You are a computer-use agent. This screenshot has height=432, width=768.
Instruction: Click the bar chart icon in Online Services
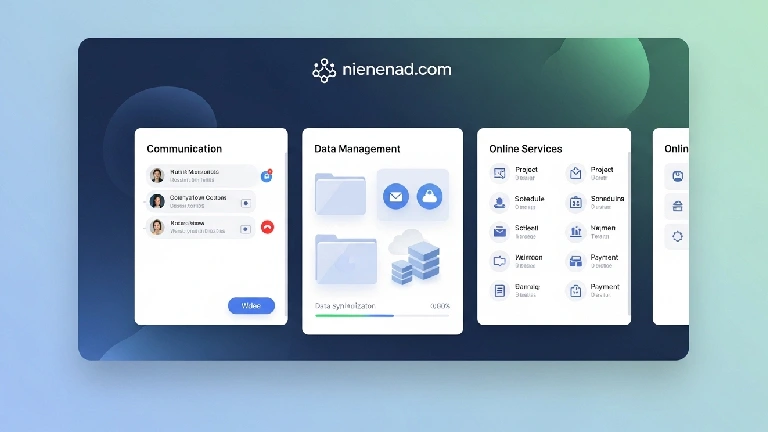[576, 232]
